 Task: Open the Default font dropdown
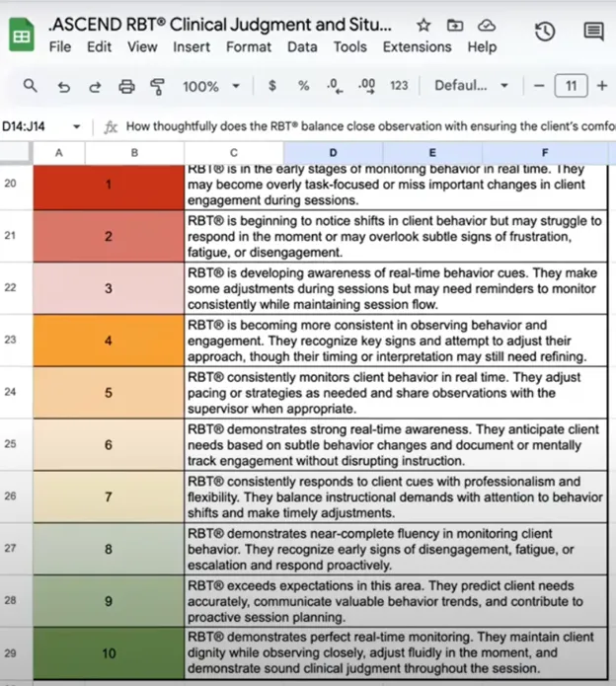tap(471, 85)
